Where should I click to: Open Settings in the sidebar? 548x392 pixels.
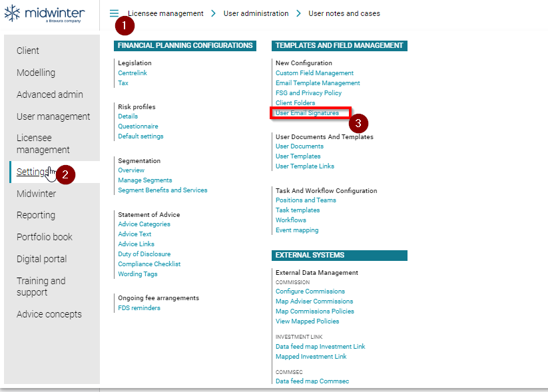(32, 172)
